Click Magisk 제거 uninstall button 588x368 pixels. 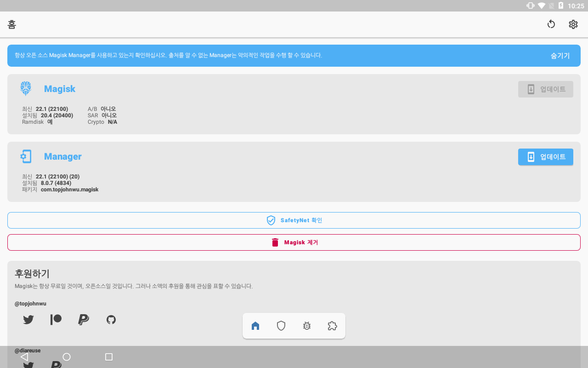coord(294,242)
